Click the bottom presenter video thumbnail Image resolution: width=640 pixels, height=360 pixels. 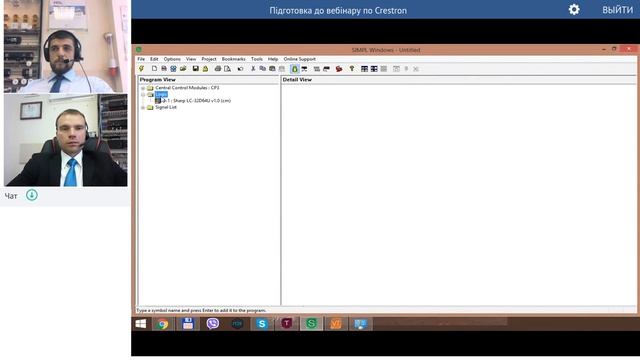click(65, 140)
